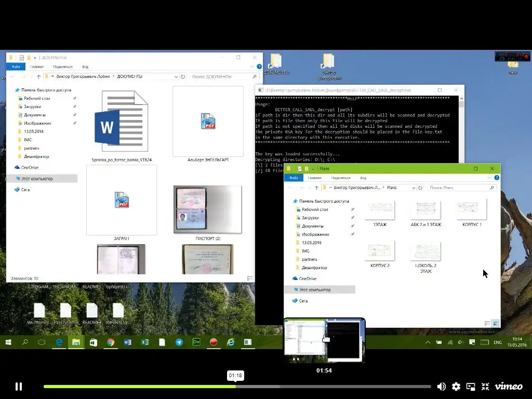
Task: Select Этот компьютер in Plans sidebar
Action: click(x=315, y=290)
